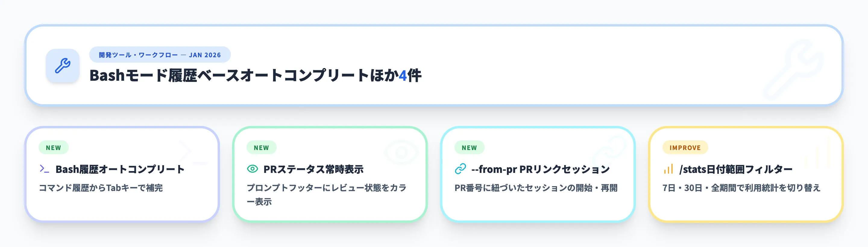Click the chain link icon beside --from-pr
This screenshot has height=247, width=868.
pyautogui.click(x=460, y=169)
